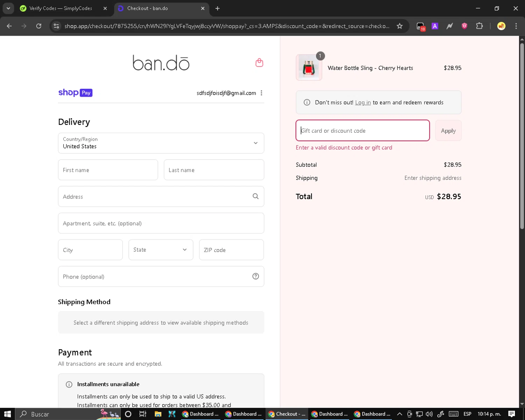
Task: Click the Water Bottle Sling - Cherry Hearts name
Action: pyautogui.click(x=370, y=68)
